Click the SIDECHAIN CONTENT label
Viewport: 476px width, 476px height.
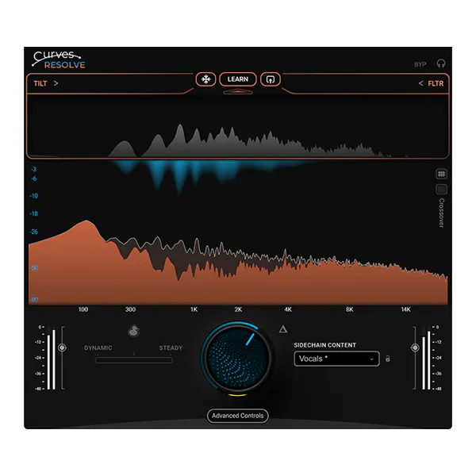tap(324, 345)
